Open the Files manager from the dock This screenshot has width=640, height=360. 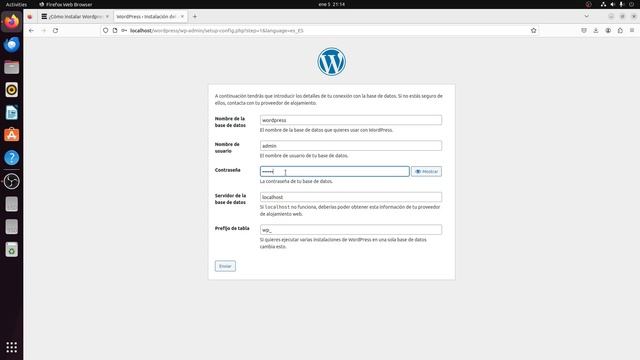click(x=11, y=67)
